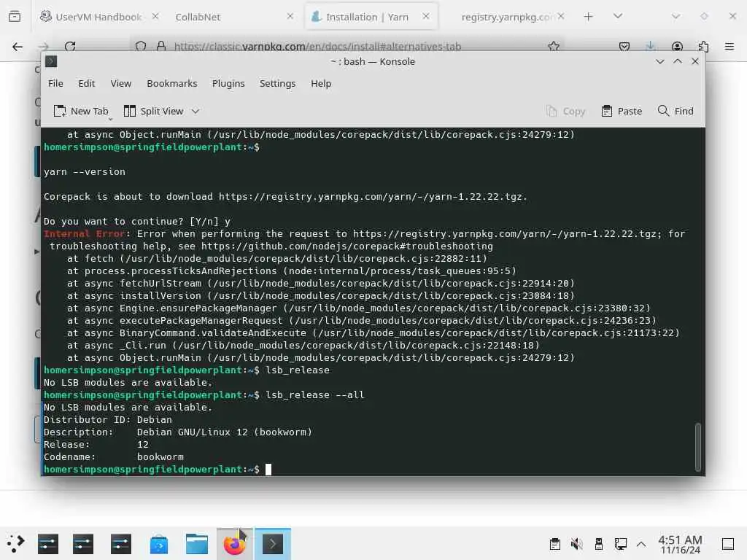Switch to CollabNet tab
Screen dimensions: 747x560
(x=198, y=17)
